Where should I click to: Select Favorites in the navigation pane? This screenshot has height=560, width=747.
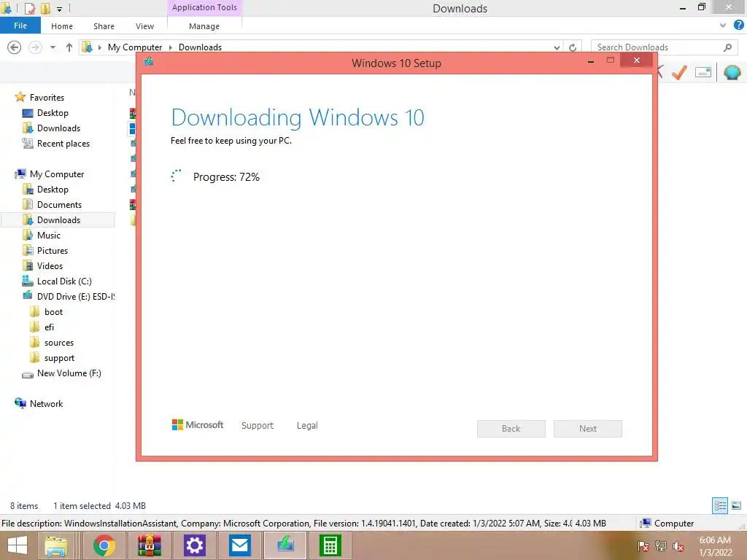tap(47, 97)
